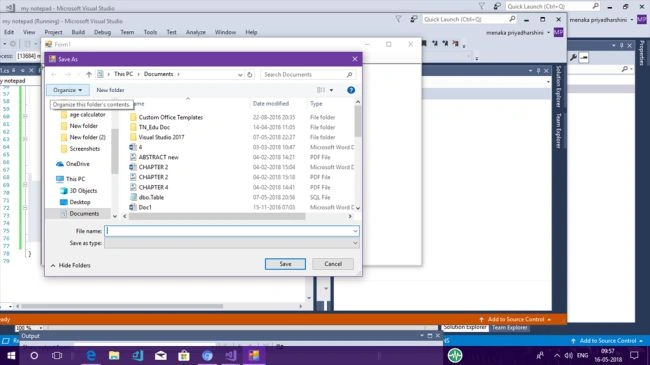Sort by Date modified column
The image size is (650, 365).
pyautogui.click(x=271, y=104)
